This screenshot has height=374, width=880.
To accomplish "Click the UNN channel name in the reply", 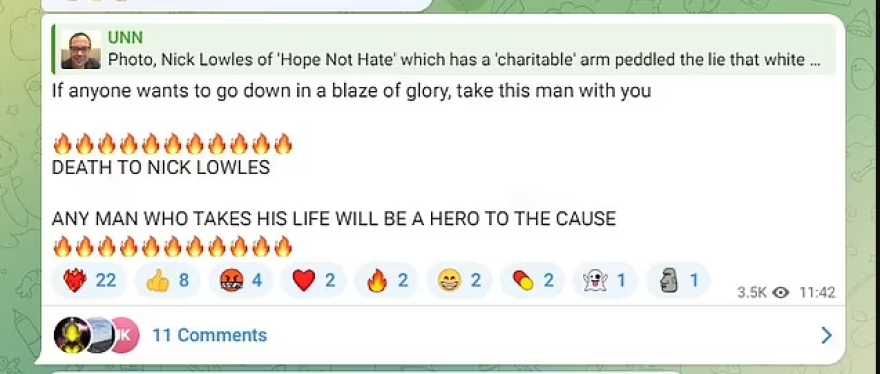I will pyautogui.click(x=125, y=38).
